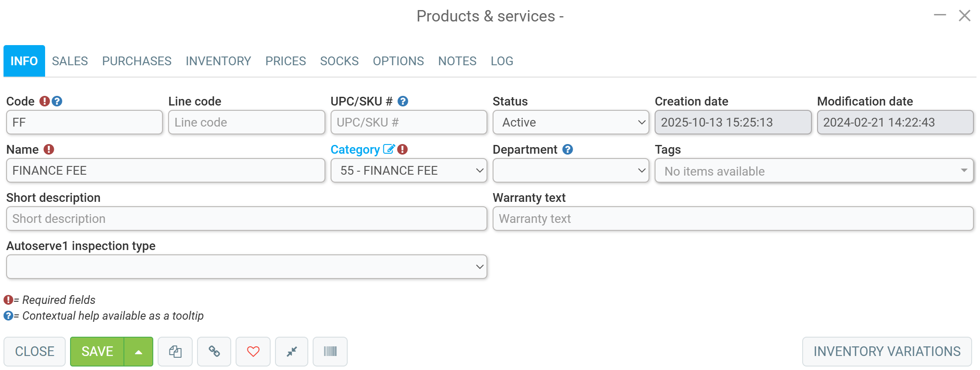The width and height of the screenshot is (980, 370).
Task: Click the duplicate/copy icon button
Action: 175,351
